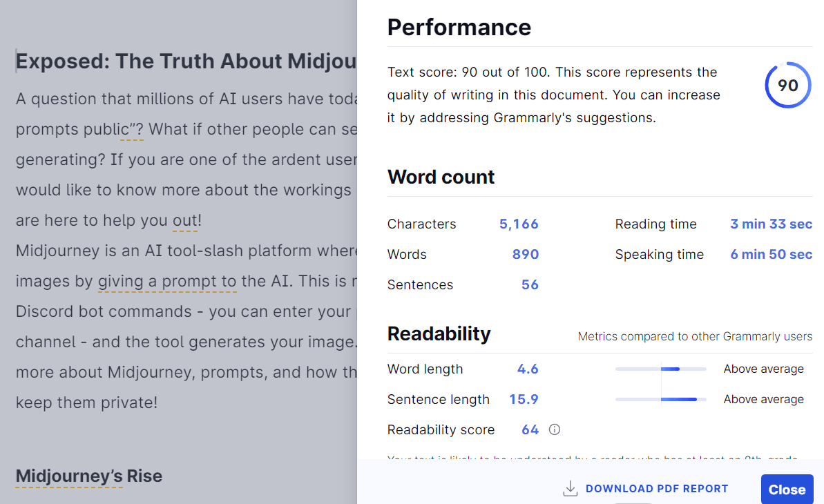This screenshot has width=824, height=504.
Task: Click the Words count value 890
Action: coord(526,254)
